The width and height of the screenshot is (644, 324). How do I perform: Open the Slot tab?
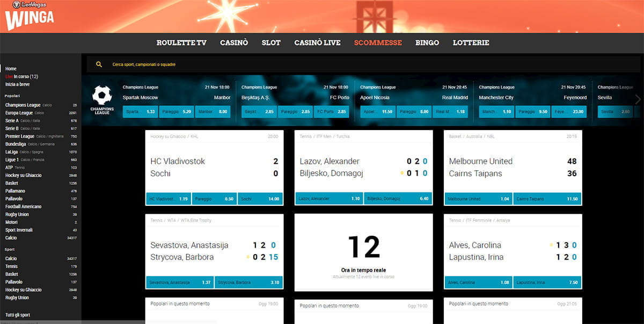click(271, 42)
